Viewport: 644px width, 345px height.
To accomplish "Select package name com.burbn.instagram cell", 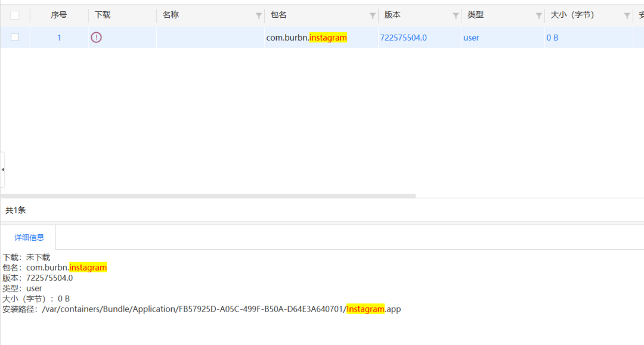I will tap(306, 38).
